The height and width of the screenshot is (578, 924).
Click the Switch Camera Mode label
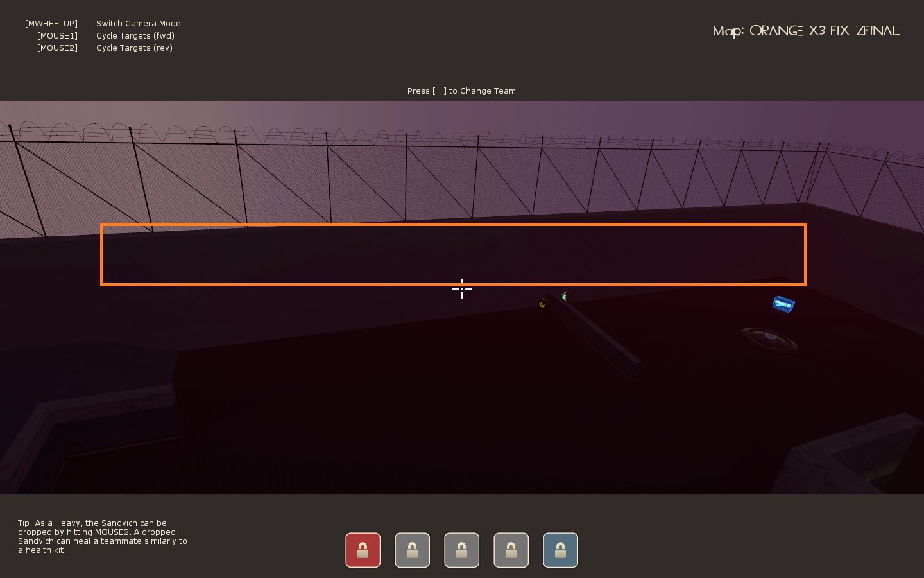pyautogui.click(x=138, y=24)
